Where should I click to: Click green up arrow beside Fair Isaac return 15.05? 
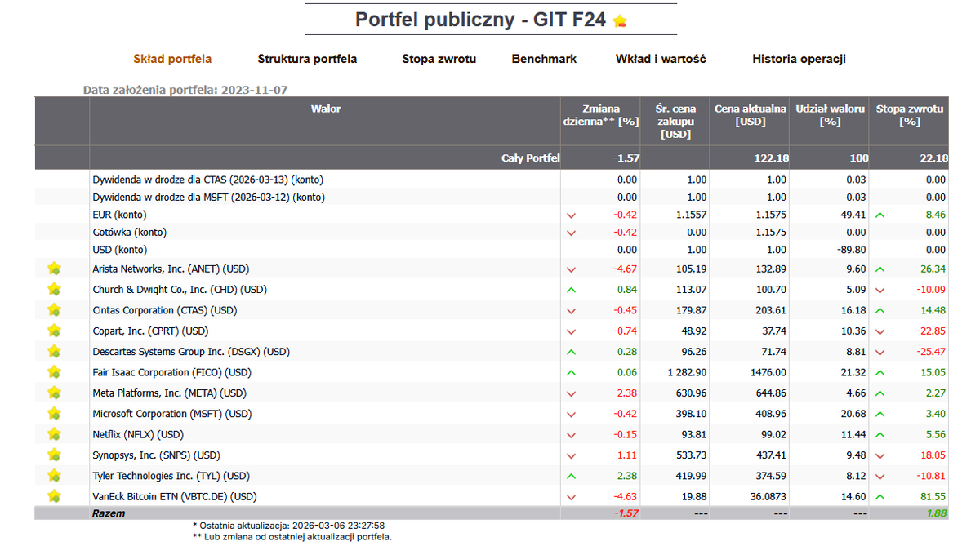click(x=880, y=372)
